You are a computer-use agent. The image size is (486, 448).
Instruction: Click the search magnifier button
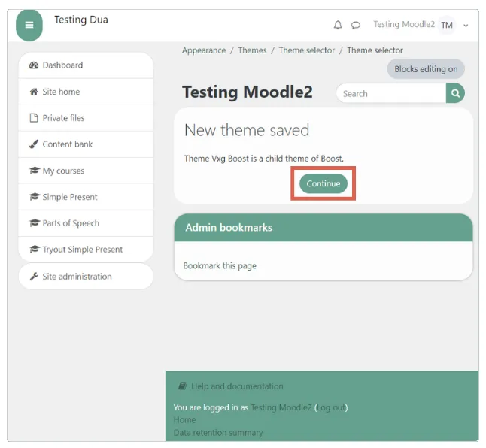coord(455,93)
